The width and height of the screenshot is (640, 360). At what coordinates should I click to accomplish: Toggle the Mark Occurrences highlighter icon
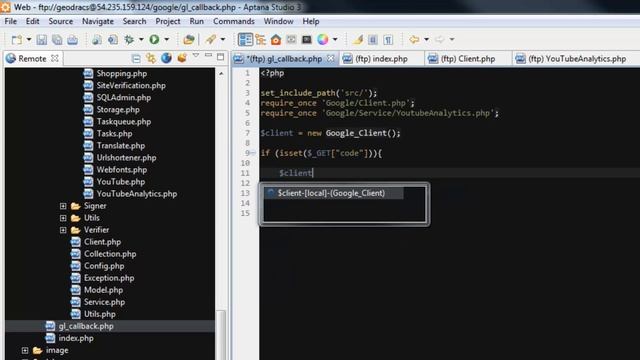(358, 40)
